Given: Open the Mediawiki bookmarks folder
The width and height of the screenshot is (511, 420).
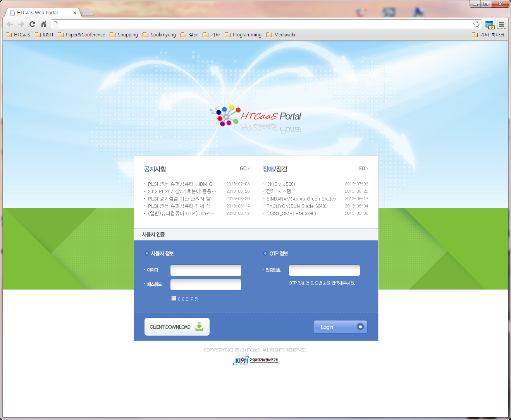Looking at the screenshot, I should tap(281, 35).
